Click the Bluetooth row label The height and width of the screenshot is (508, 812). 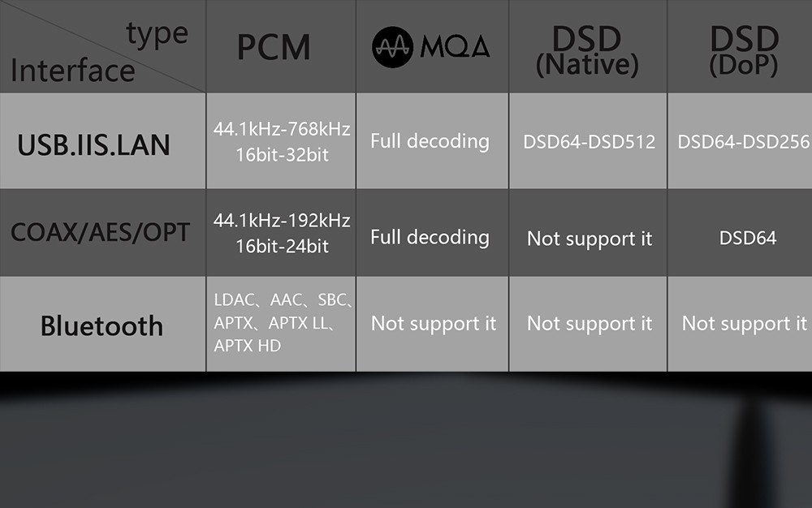[101, 326]
